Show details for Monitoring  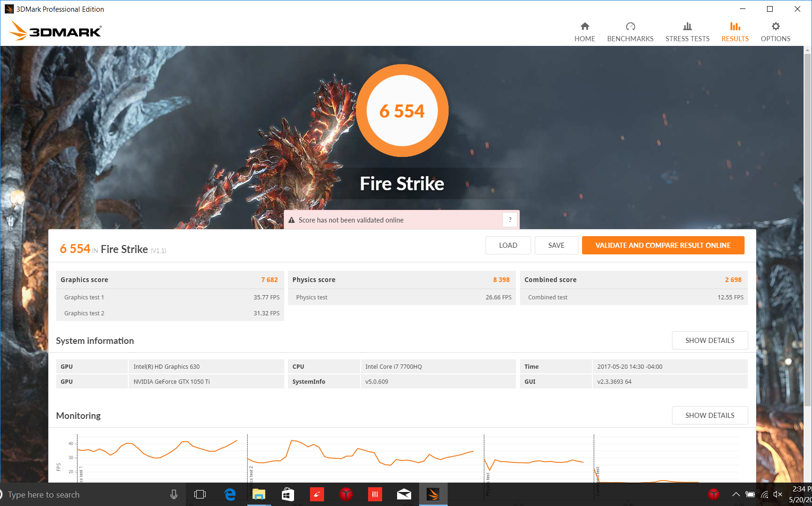pyautogui.click(x=710, y=416)
